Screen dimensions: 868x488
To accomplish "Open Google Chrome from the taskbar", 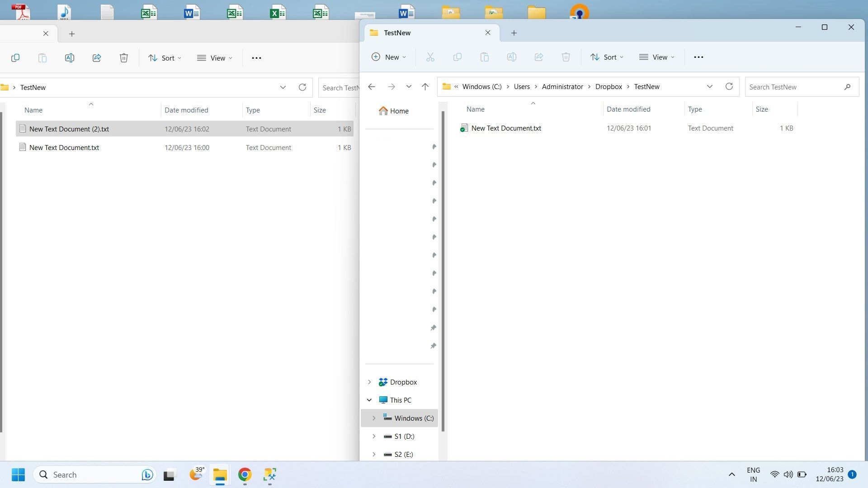I will point(245,474).
